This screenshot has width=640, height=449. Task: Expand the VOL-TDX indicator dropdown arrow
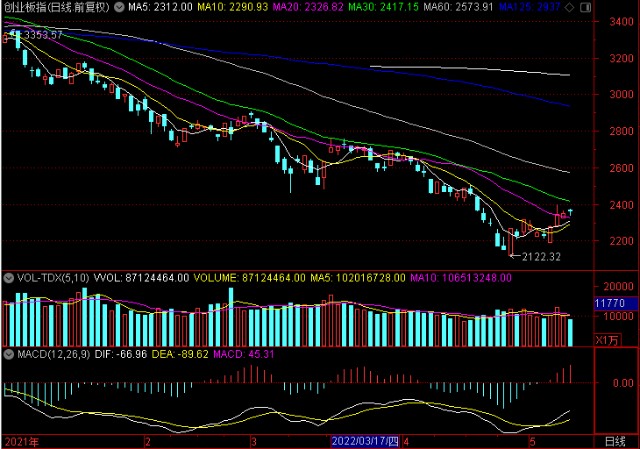pos(9,278)
